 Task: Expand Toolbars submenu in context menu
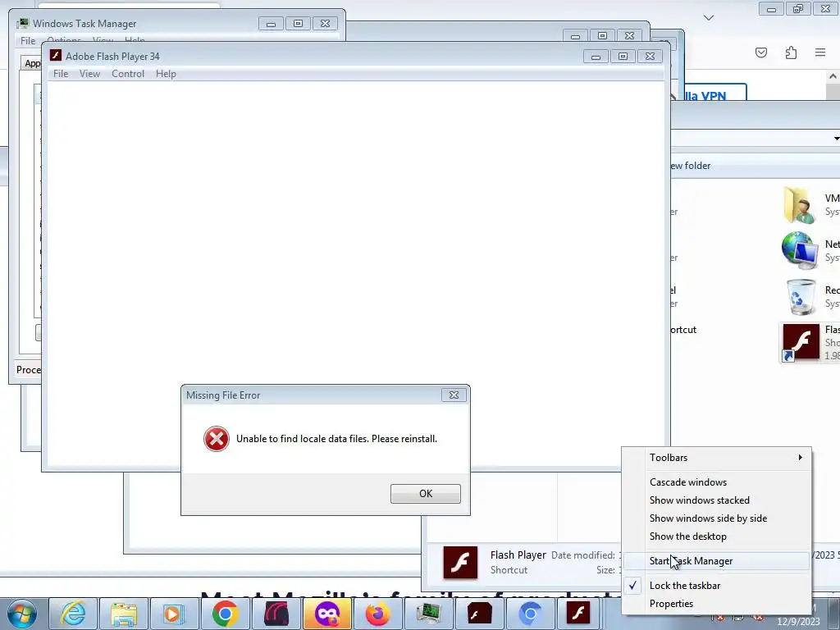[x=717, y=458]
